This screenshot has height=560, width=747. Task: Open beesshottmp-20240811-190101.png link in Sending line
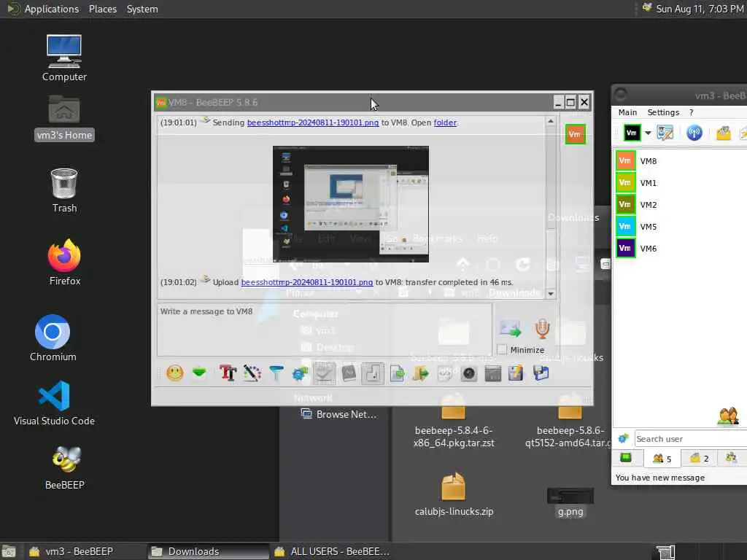coord(312,122)
